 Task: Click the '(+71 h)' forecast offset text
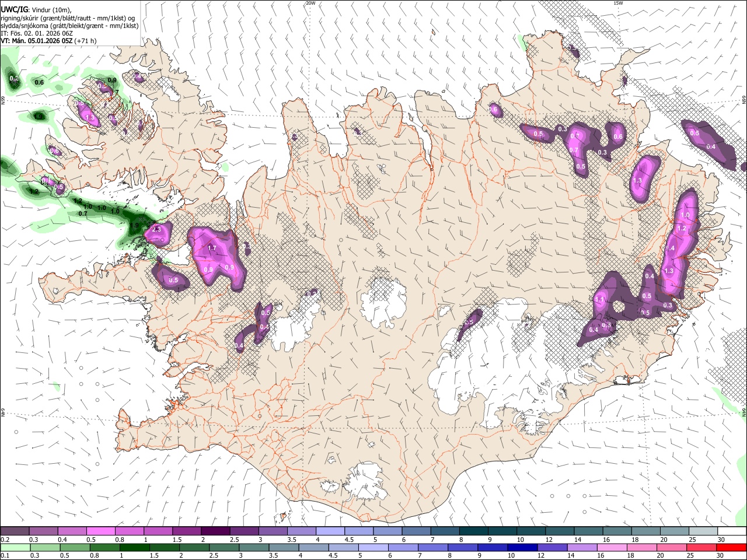coord(86,41)
